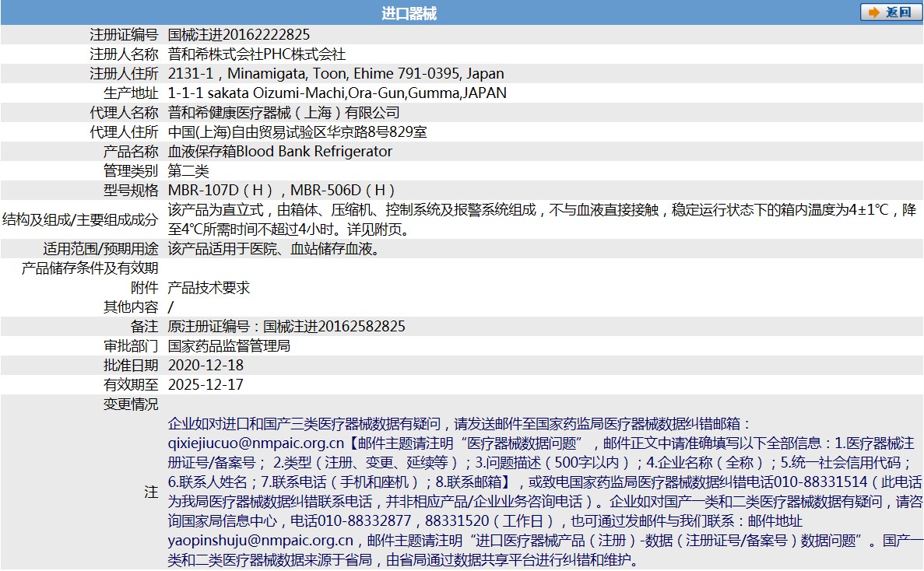Click the orange arrow icon in 返回
Image resolution: width=924 pixels, height=571 pixels.
pyautogui.click(x=874, y=12)
